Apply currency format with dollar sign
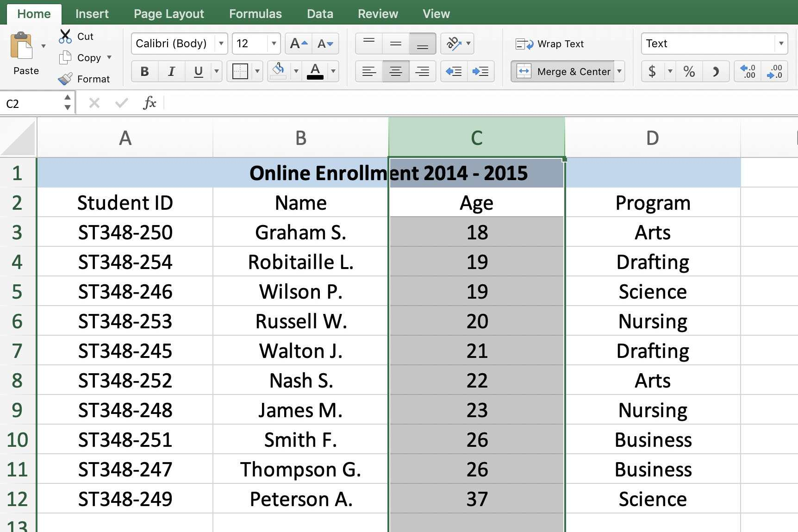798x532 pixels. point(652,71)
